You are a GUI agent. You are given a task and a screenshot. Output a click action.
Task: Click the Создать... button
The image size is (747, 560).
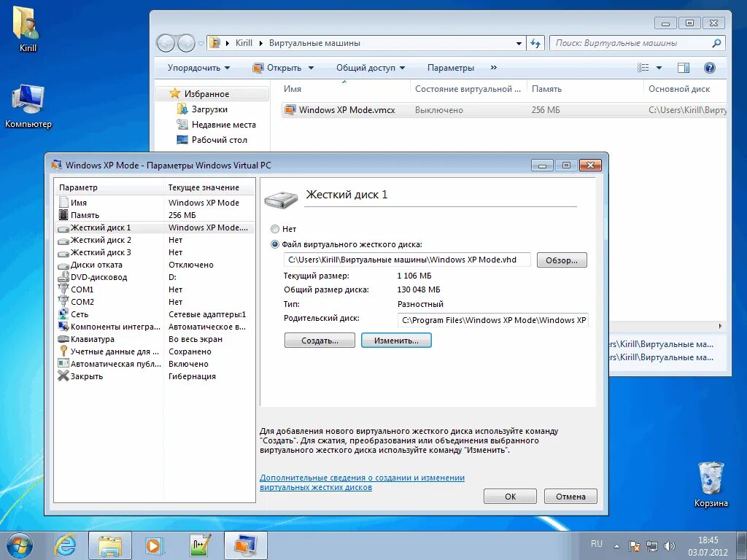320,341
